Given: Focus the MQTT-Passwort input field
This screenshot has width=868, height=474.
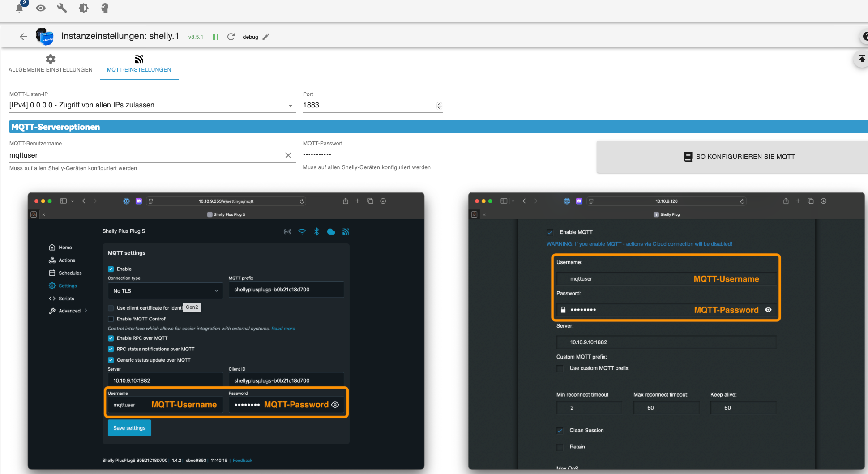Looking at the screenshot, I should [x=446, y=154].
